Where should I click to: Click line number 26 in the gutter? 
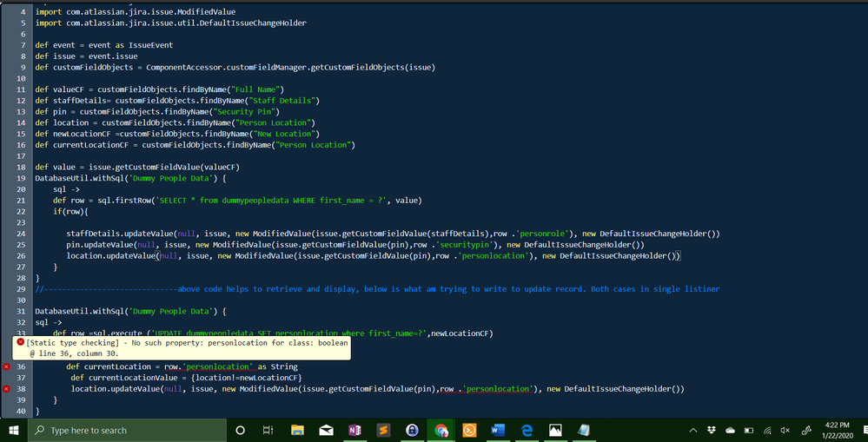coord(21,255)
